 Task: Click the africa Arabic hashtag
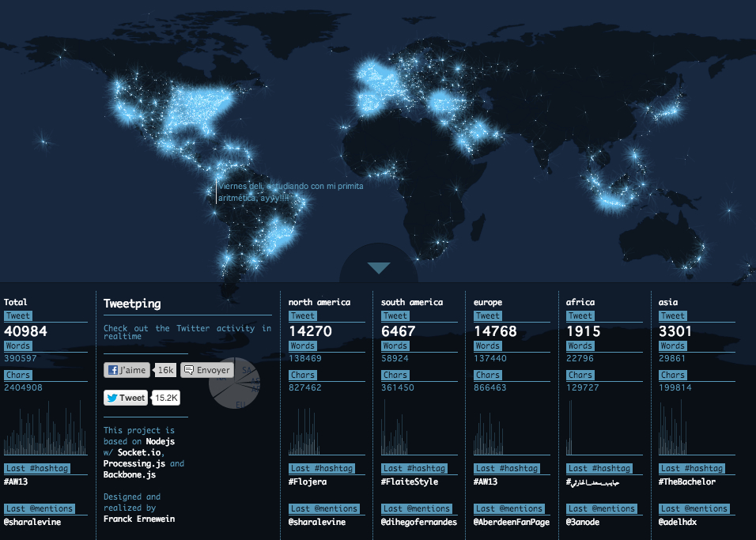coord(592,482)
